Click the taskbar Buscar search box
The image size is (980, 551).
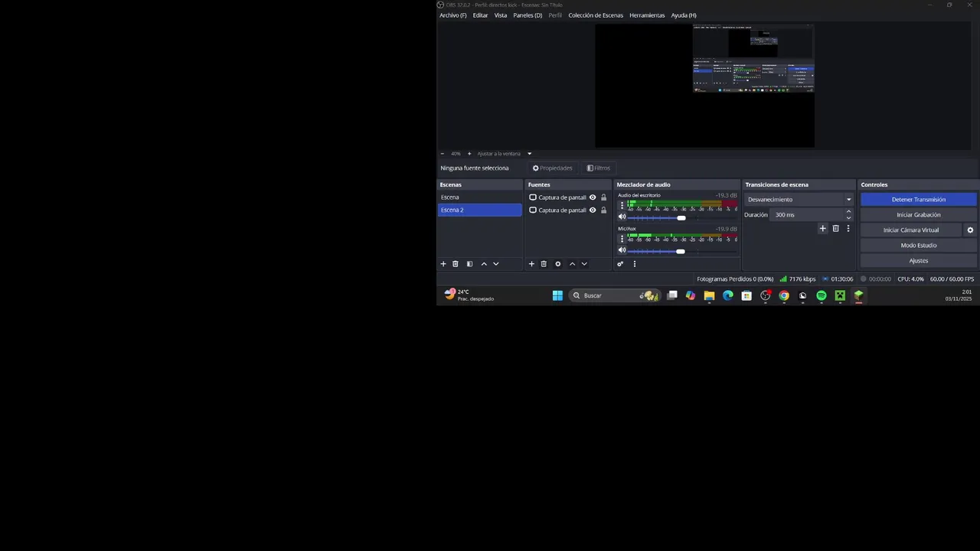click(615, 295)
